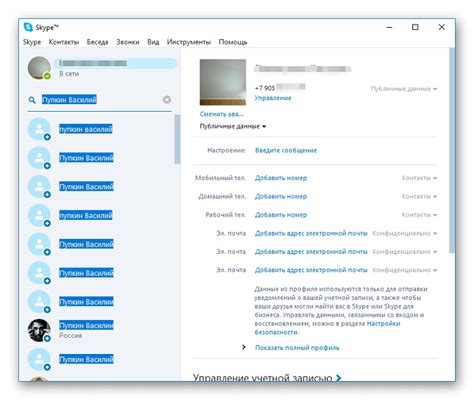474x400 pixels.
Task: Open the Контакты dropdown for Мобильный тел.
Action: (419, 178)
